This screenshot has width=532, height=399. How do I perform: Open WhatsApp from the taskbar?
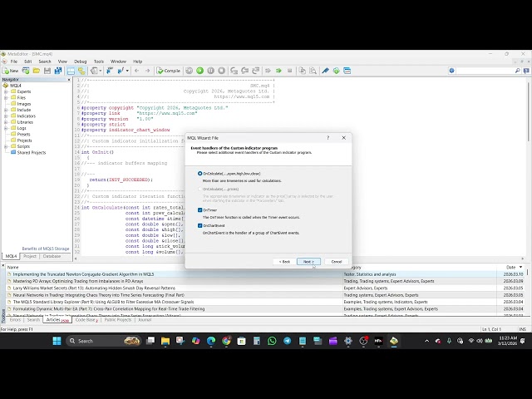272,341
